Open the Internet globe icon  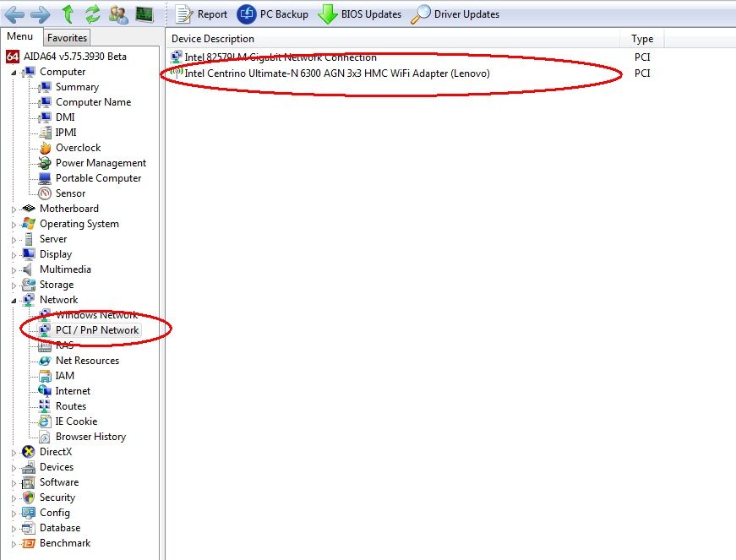[x=45, y=391]
